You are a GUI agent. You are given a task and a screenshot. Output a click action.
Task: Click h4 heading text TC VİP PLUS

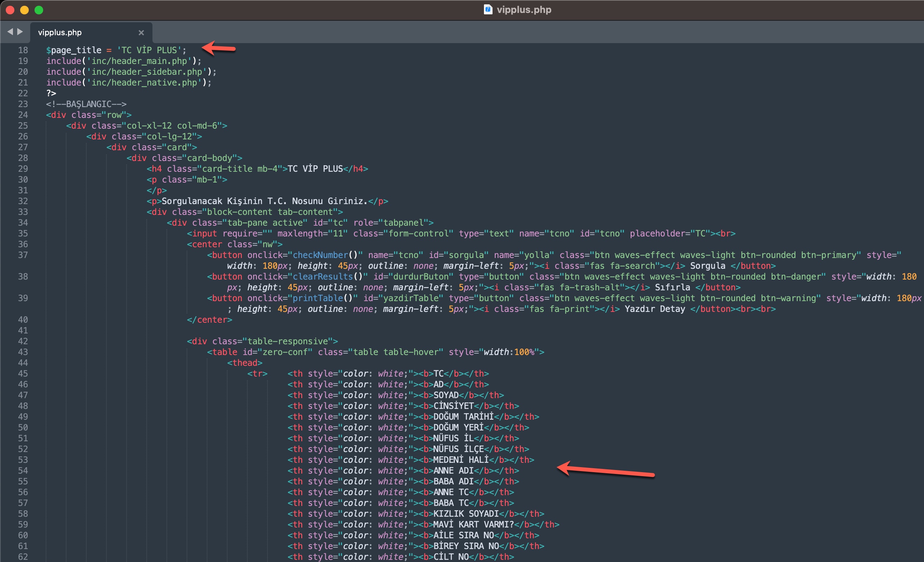click(x=315, y=169)
